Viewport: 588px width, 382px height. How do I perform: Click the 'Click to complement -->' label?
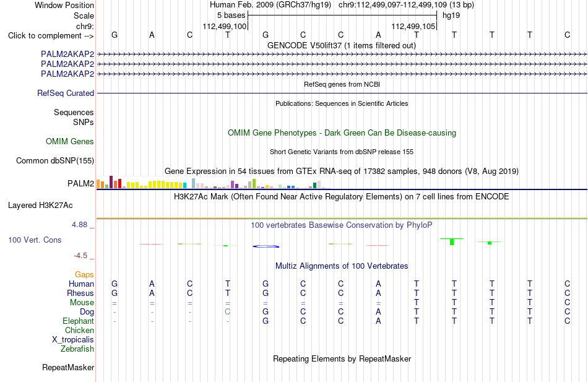click(51, 36)
